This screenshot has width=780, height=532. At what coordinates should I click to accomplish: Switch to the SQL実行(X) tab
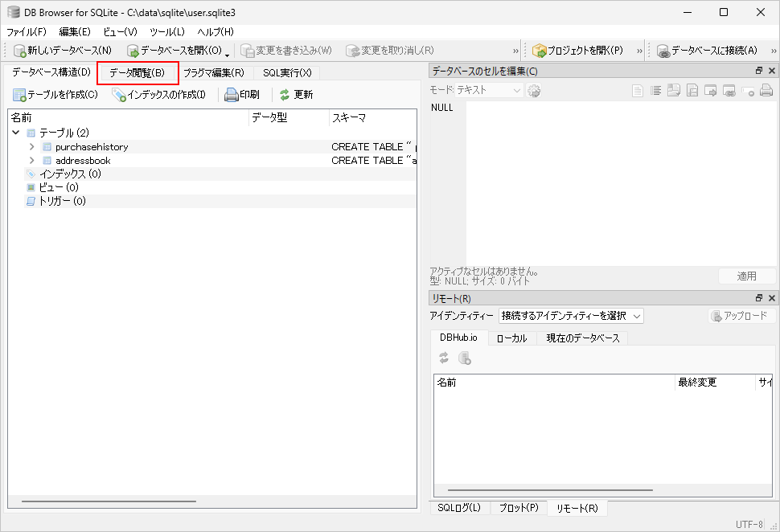coord(287,72)
